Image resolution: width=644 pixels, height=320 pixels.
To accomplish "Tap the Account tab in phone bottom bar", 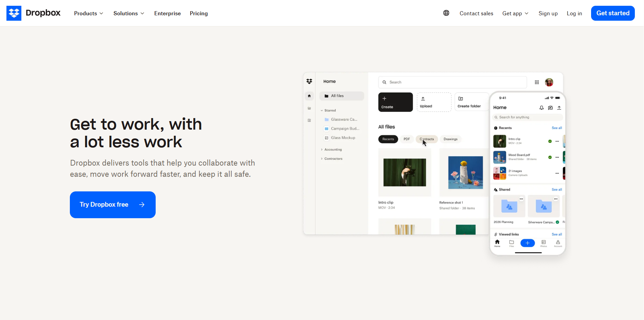I will tap(558, 243).
